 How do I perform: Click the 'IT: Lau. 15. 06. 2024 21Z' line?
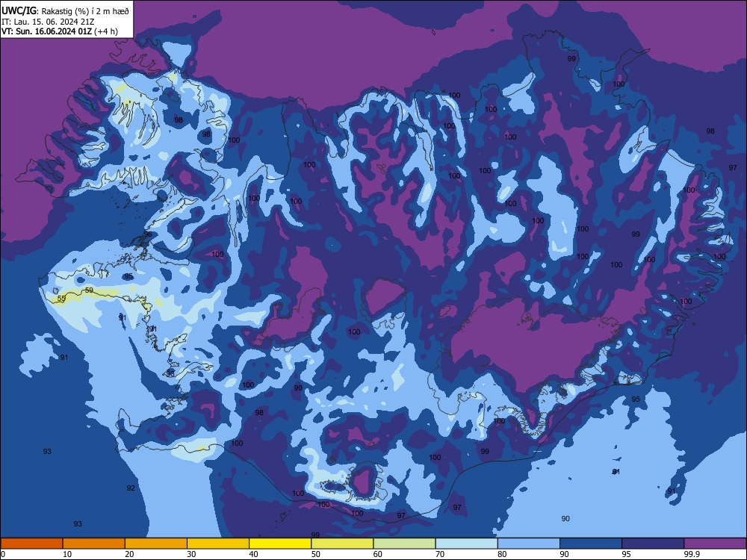pyautogui.click(x=48, y=22)
